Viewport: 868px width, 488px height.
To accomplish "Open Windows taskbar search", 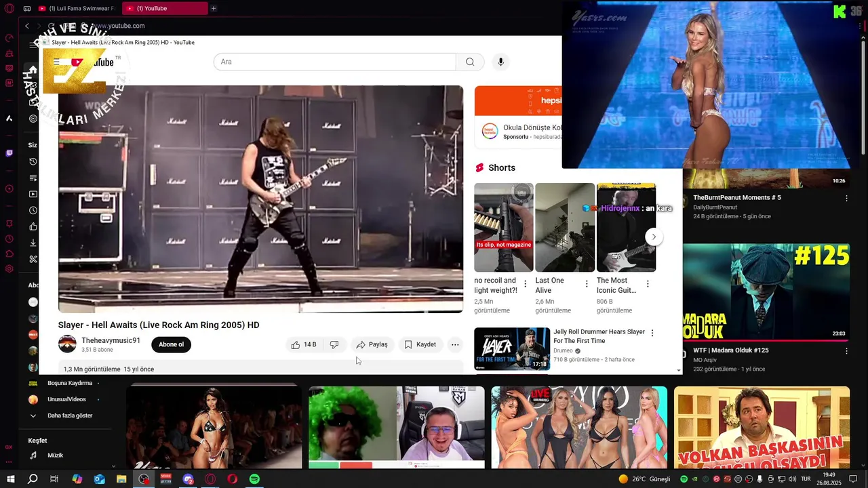I will tap(33, 479).
